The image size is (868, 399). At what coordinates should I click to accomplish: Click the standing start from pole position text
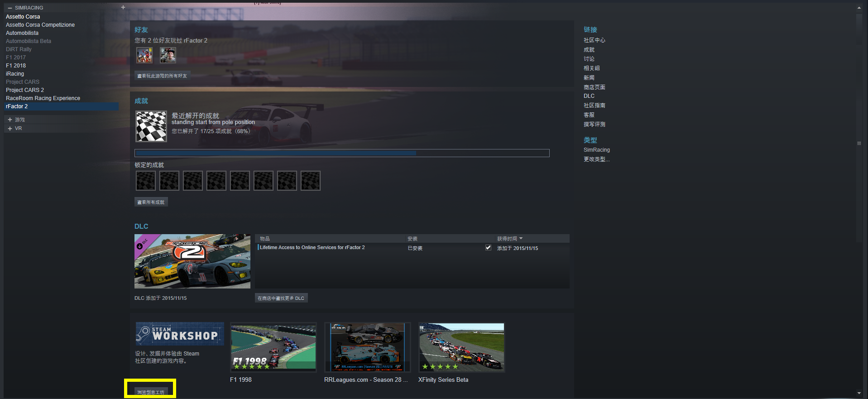[213, 122]
